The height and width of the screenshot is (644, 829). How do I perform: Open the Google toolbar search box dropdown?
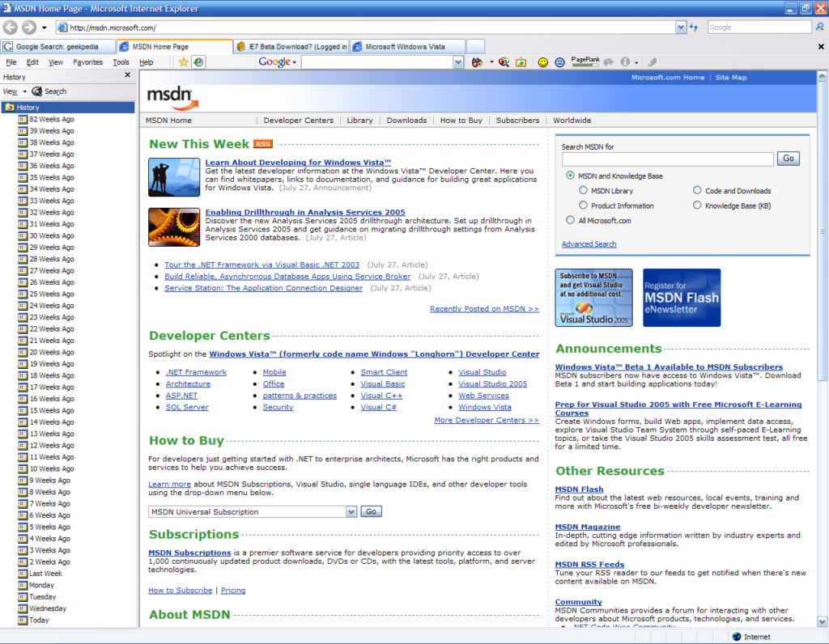pyautogui.click(x=458, y=62)
